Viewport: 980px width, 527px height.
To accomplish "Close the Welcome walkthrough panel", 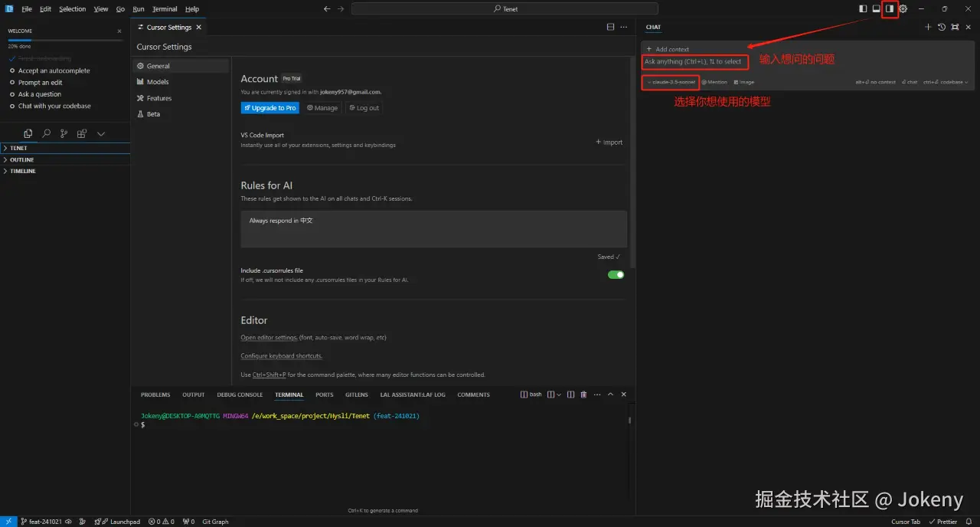I will (x=119, y=31).
